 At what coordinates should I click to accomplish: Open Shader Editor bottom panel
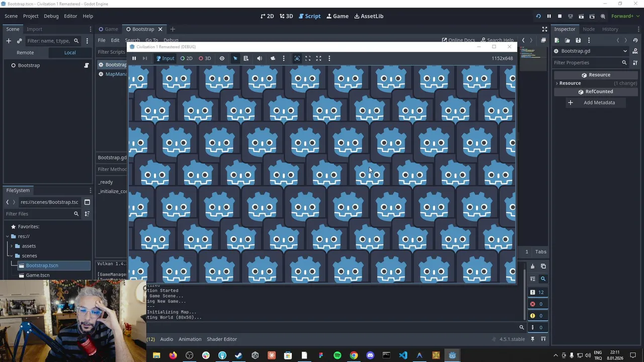(221, 339)
